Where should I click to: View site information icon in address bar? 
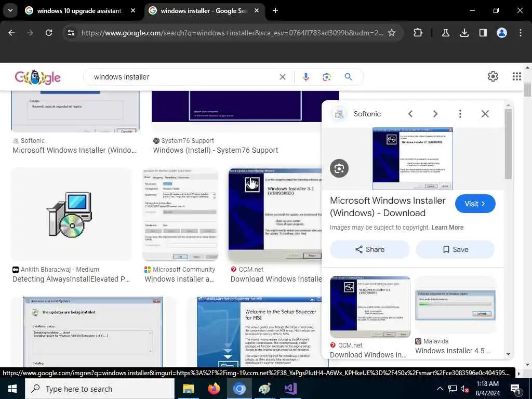(71, 33)
